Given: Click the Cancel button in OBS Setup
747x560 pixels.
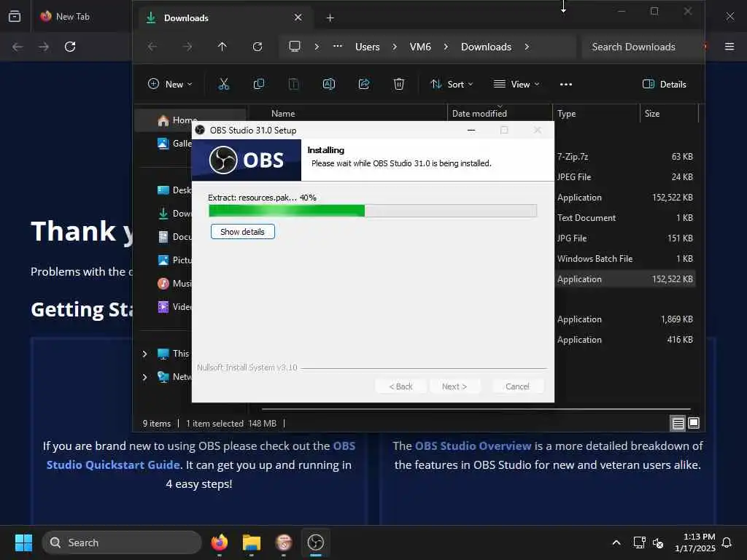Looking at the screenshot, I should [517, 386].
